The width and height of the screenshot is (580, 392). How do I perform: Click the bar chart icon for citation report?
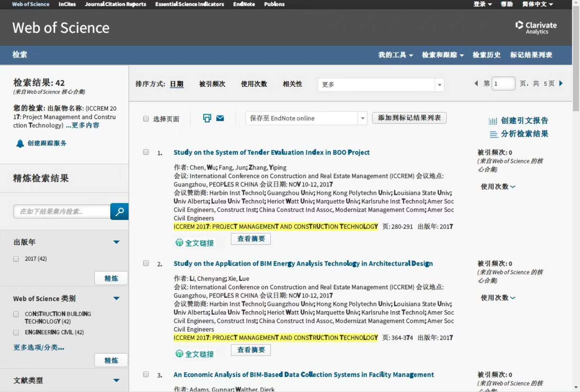(493, 121)
